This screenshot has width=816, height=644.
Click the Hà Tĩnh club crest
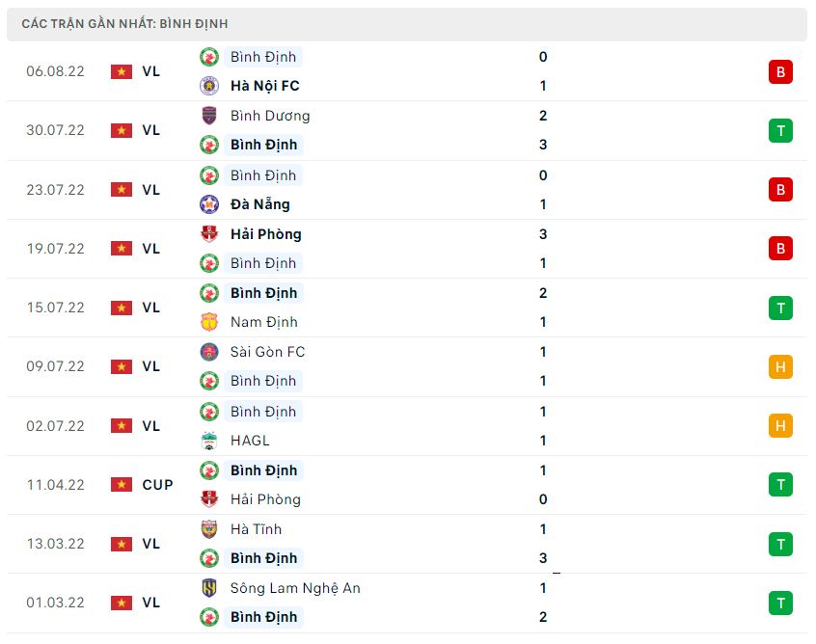point(209,529)
